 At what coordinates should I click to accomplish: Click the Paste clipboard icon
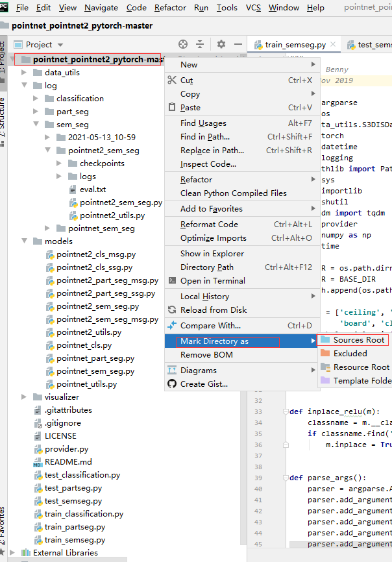click(172, 107)
